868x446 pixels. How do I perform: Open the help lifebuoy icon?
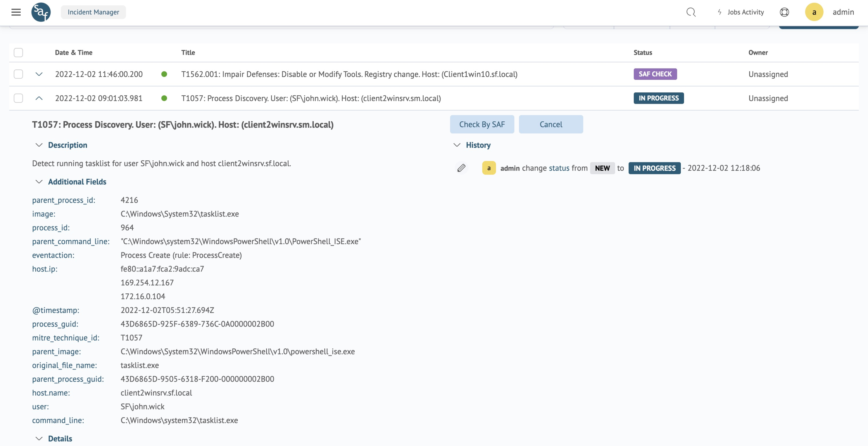click(x=784, y=12)
